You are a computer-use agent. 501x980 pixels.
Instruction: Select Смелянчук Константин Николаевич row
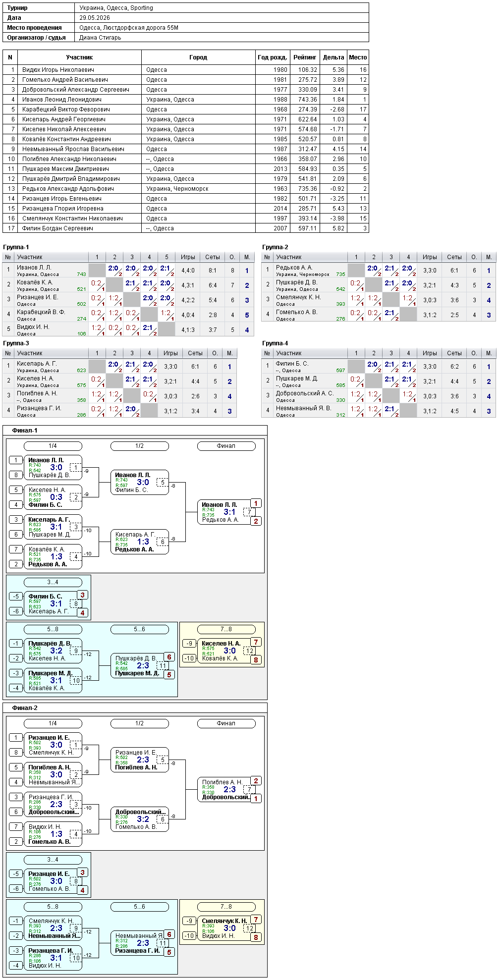coord(186,218)
